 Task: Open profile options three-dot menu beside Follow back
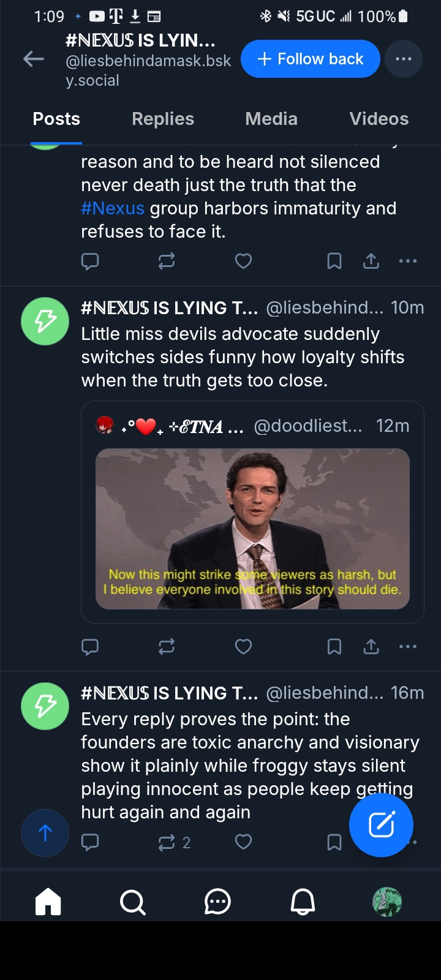[x=404, y=59]
